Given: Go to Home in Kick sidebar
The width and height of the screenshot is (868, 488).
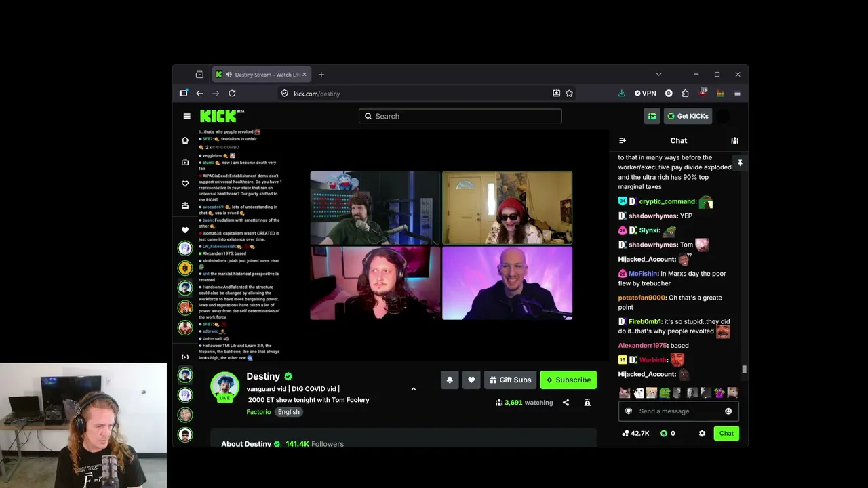Looking at the screenshot, I should pyautogui.click(x=185, y=140).
